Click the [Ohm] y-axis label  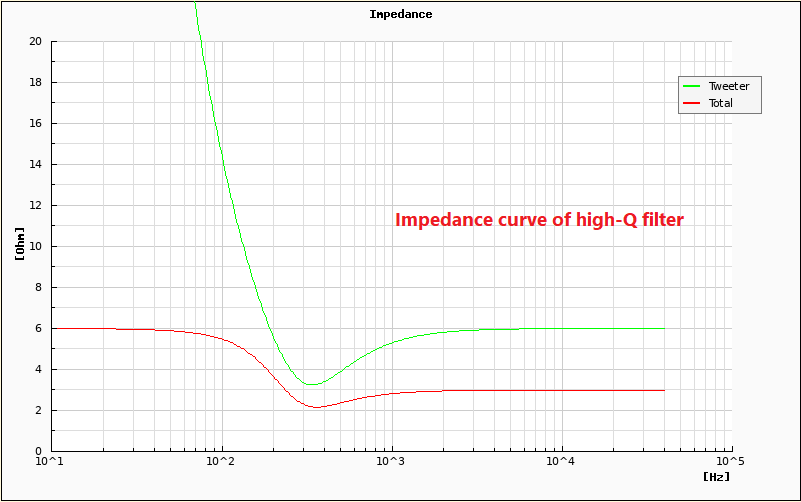coord(20,245)
